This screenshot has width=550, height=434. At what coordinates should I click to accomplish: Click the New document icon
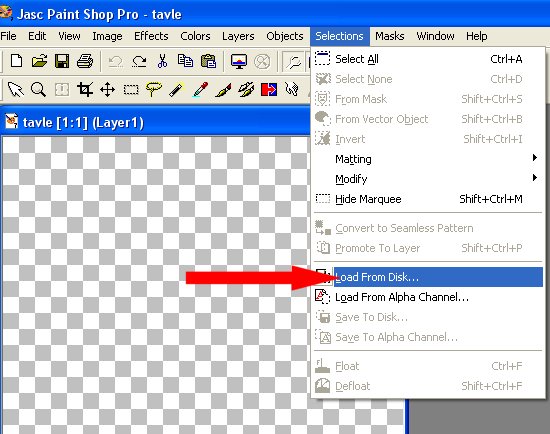point(16,61)
